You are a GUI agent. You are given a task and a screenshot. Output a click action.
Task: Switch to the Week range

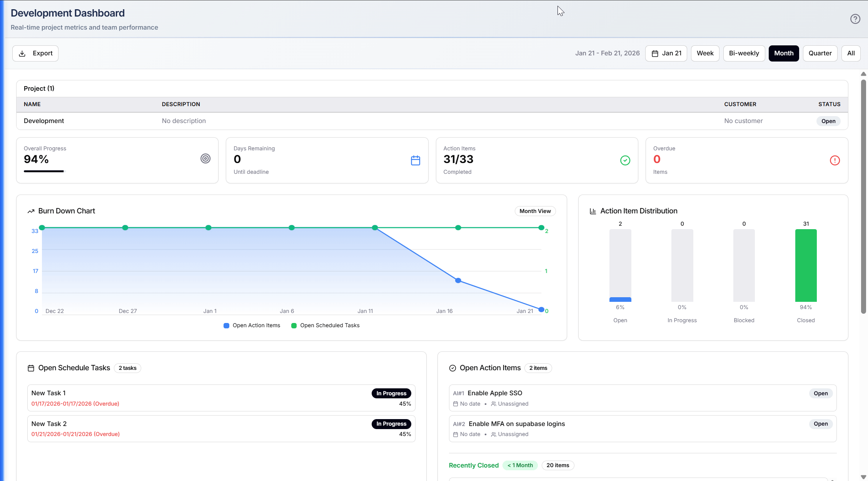[705, 53]
